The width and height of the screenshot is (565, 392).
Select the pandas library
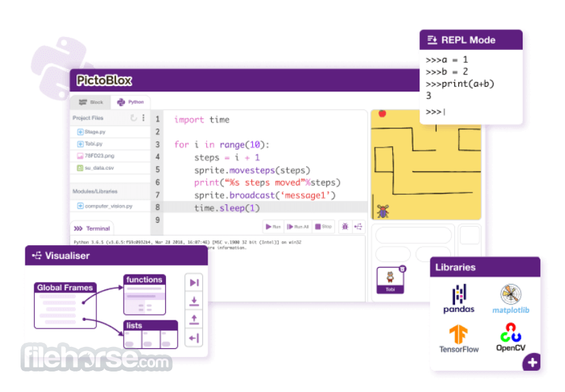[x=458, y=298]
